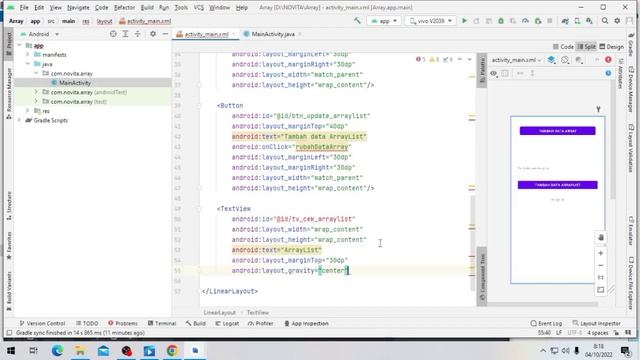
Task: Zoom in the layout preview with plus icon
Action: click(x=601, y=253)
